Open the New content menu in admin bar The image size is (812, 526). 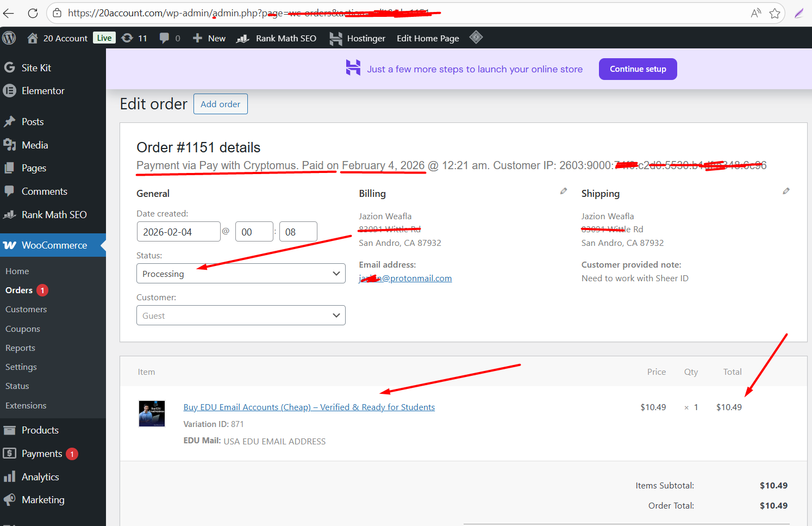coord(209,38)
